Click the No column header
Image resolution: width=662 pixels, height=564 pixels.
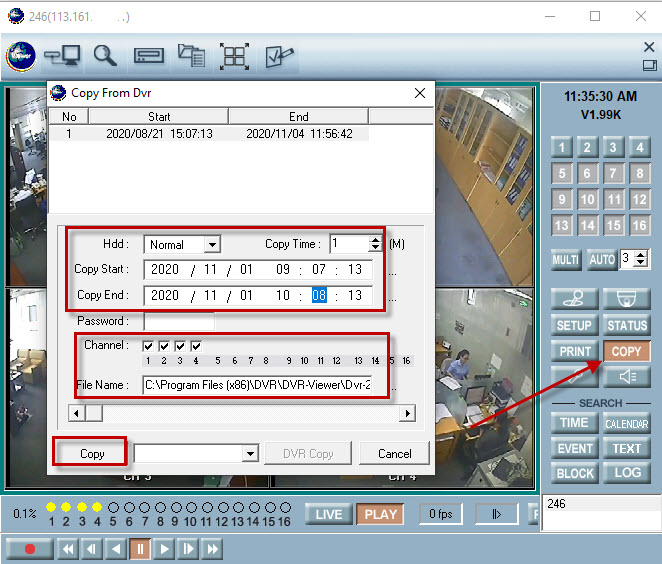coord(69,116)
